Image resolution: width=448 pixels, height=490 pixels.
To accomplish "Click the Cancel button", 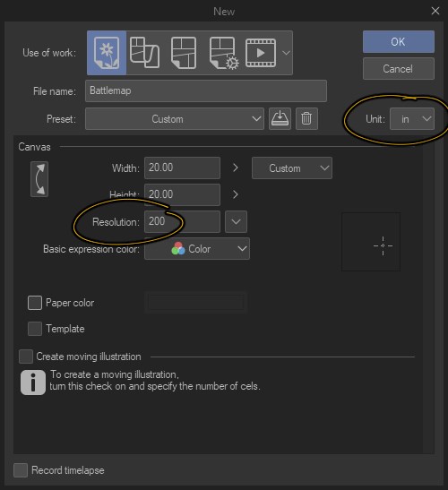I will tap(399, 68).
